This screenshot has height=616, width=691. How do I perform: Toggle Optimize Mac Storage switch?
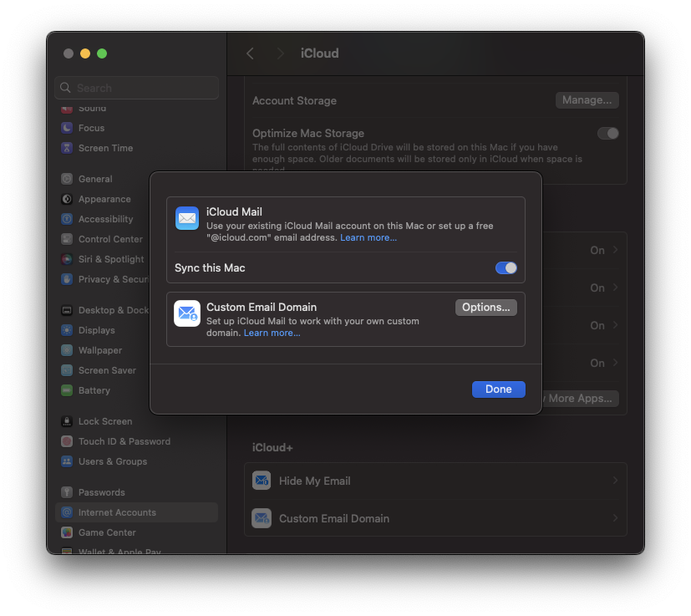coord(607,133)
